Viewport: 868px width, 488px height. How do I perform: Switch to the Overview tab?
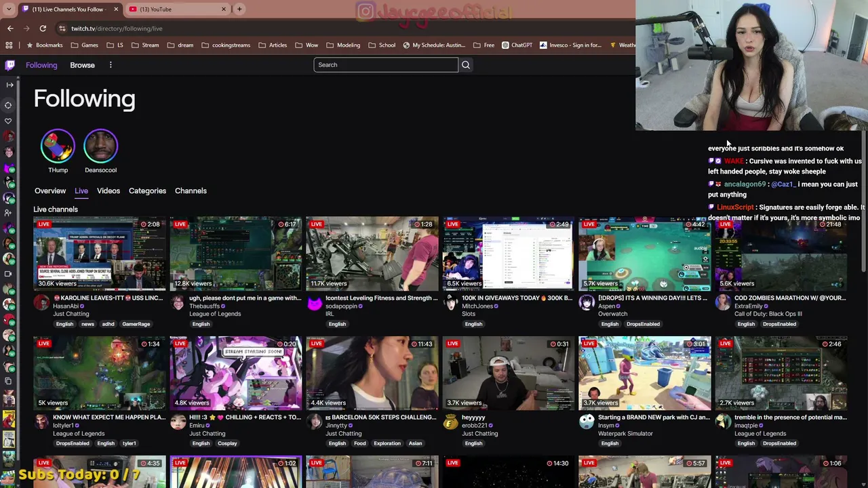click(50, 191)
